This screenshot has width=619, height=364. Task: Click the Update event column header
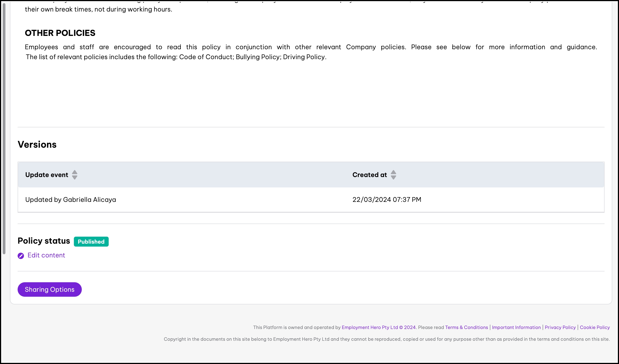pyautogui.click(x=47, y=175)
